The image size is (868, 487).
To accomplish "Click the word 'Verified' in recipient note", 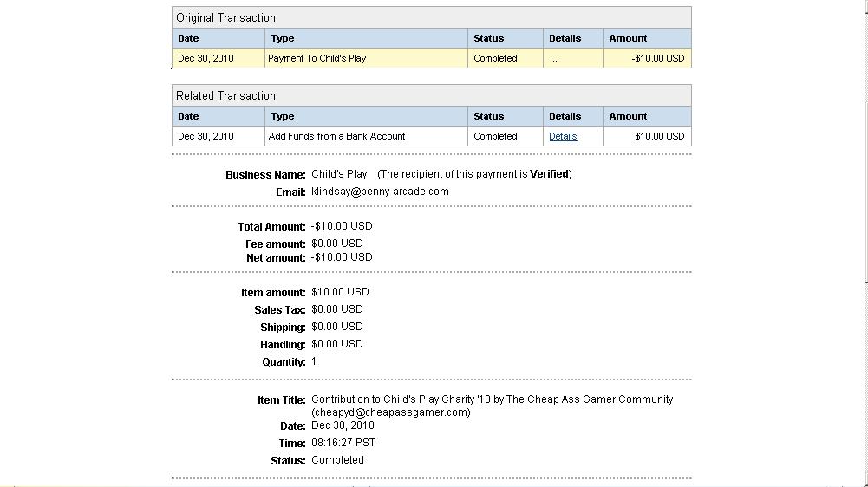I will 549,174.
